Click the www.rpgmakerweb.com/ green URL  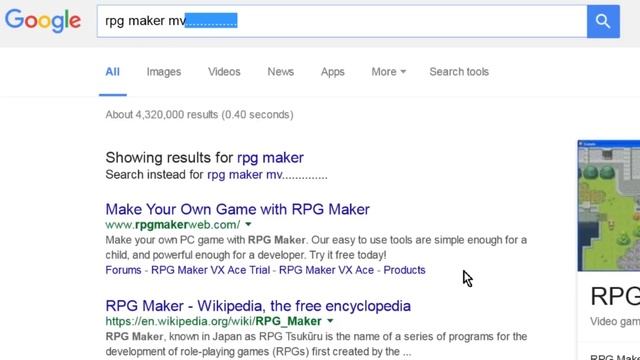point(173,224)
